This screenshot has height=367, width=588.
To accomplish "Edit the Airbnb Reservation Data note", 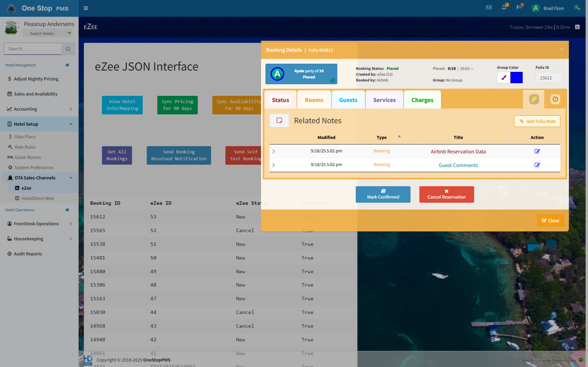I will coord(537,151).
